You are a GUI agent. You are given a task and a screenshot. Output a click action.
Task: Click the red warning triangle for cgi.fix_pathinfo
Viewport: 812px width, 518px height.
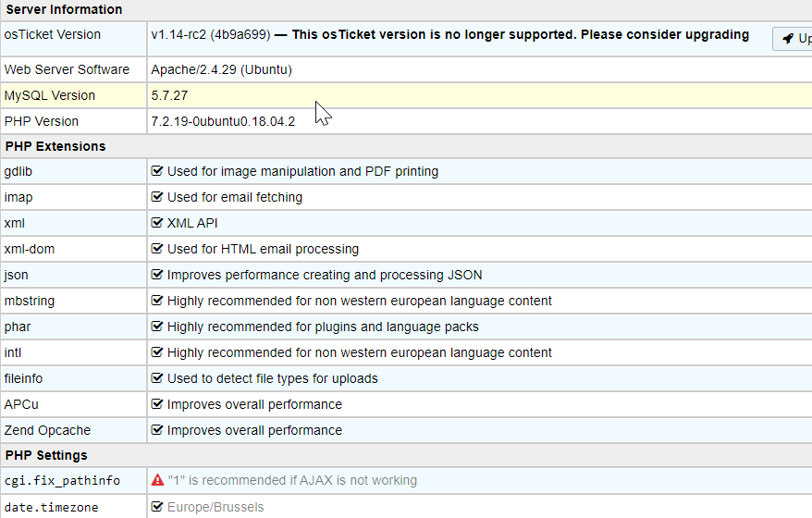click(157, 480)
